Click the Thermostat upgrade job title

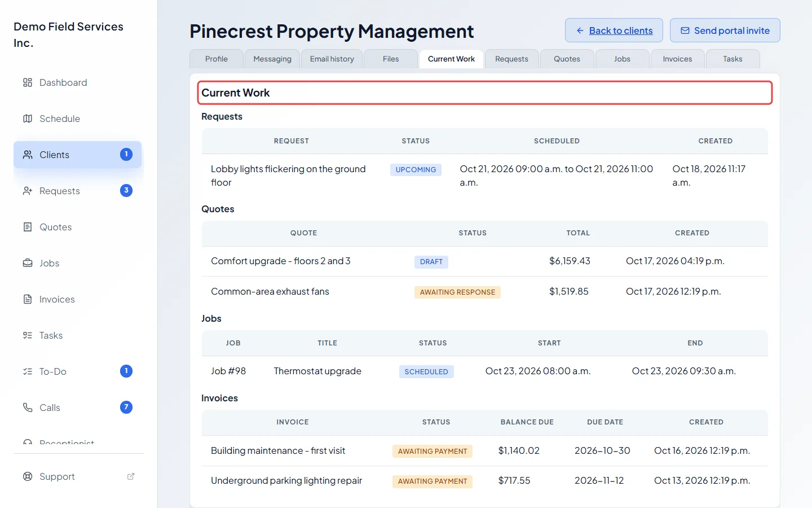pyautogui.click(x=317, y=371)
